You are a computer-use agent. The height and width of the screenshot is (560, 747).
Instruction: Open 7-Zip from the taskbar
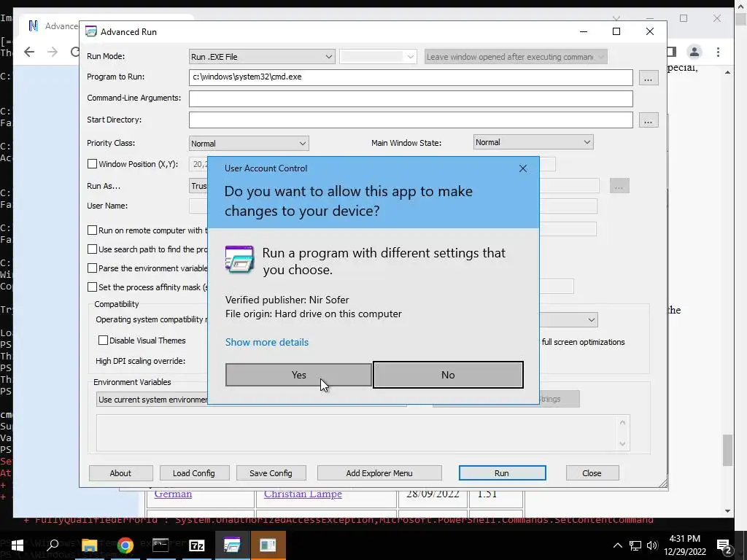click(197, 545)
